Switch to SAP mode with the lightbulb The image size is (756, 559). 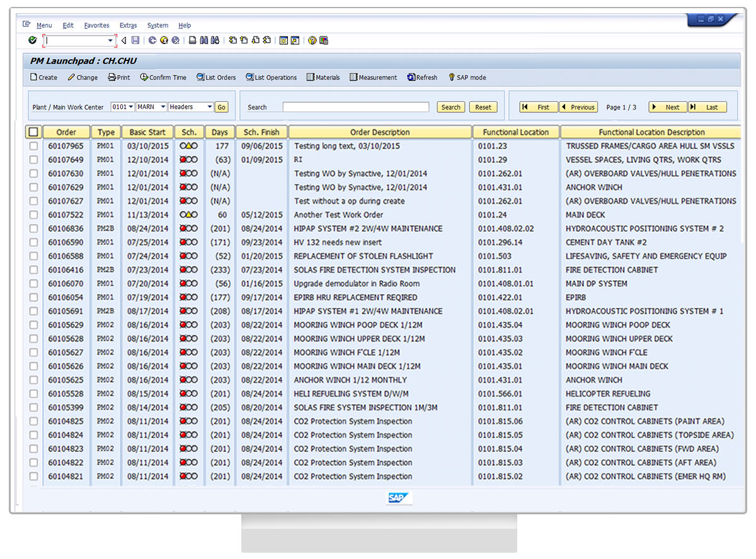pos(467,77)
